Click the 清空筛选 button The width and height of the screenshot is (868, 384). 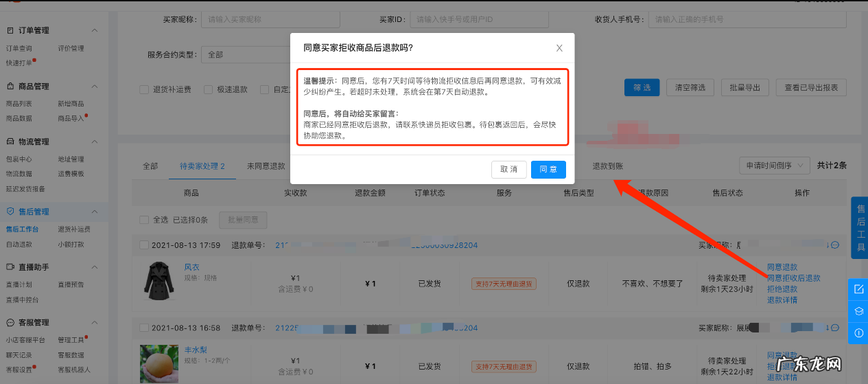tap(691, 87)
